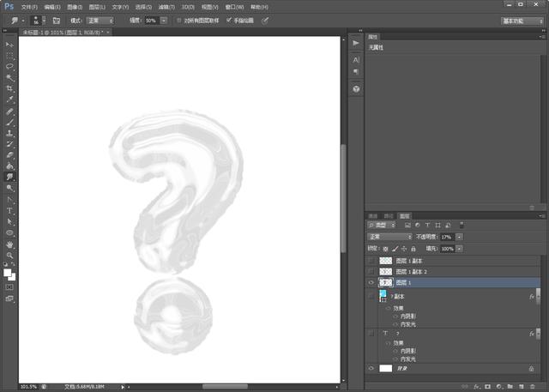Open the 3D panel cube icon
Image resolution: width=549 pixels, height=392 pixels.
point(356,89)
